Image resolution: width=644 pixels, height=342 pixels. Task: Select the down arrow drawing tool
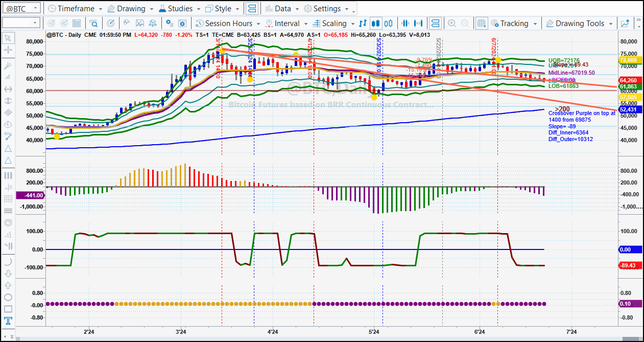coord(8,273)
